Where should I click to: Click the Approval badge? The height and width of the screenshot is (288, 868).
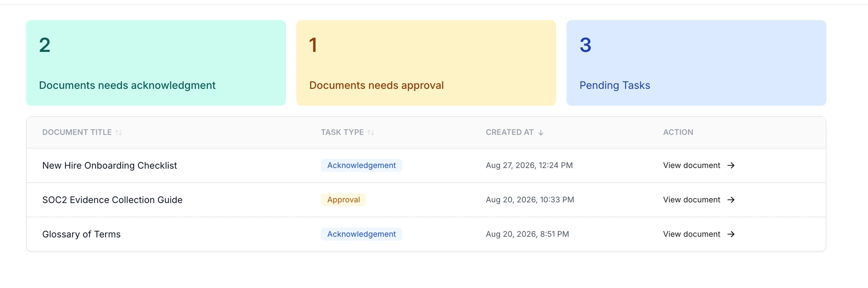pyautogui.click(x=343, y=200)
